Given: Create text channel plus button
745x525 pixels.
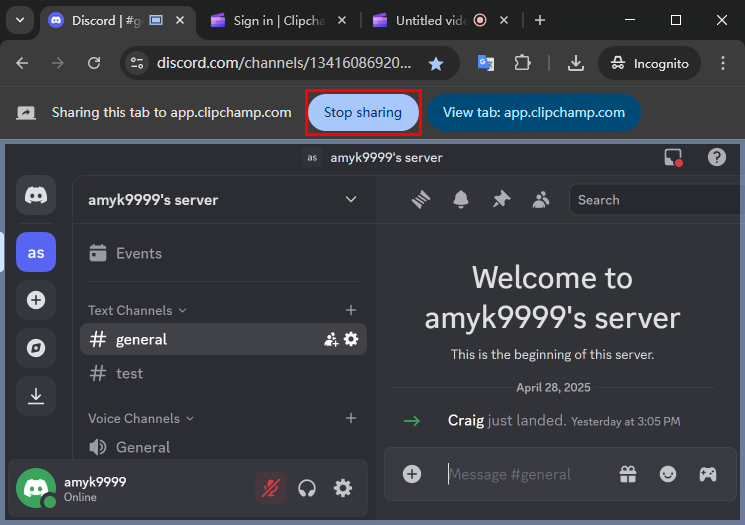Looking at the screenshot, I should pyautogui.click(x=351, y=310).
